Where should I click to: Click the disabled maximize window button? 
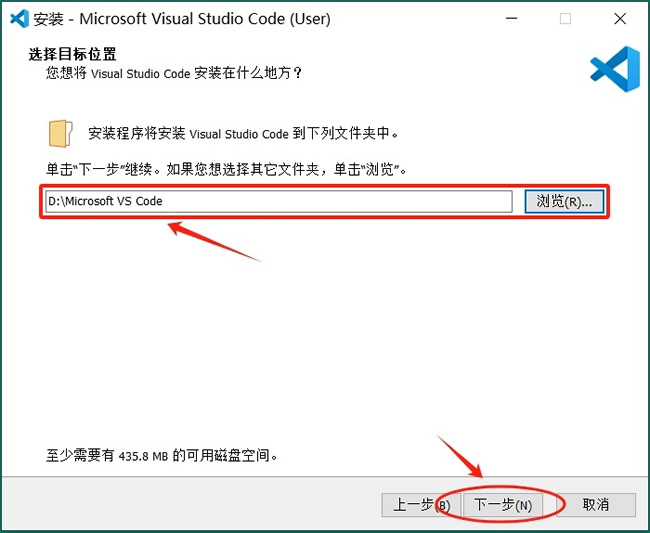coord(565,19)
